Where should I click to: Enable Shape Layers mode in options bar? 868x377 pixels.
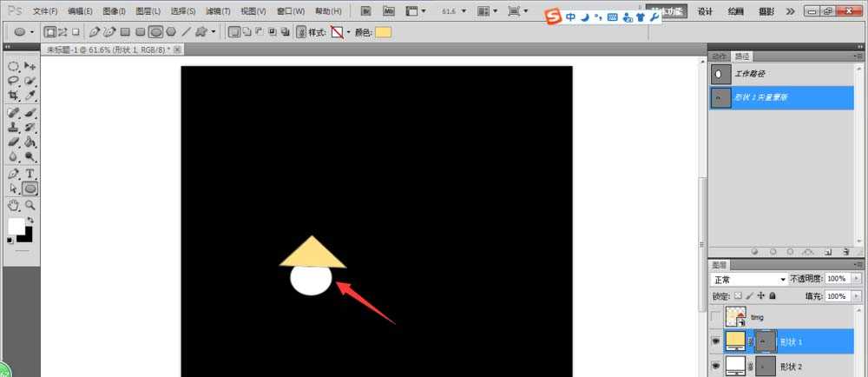coord(49,32)
